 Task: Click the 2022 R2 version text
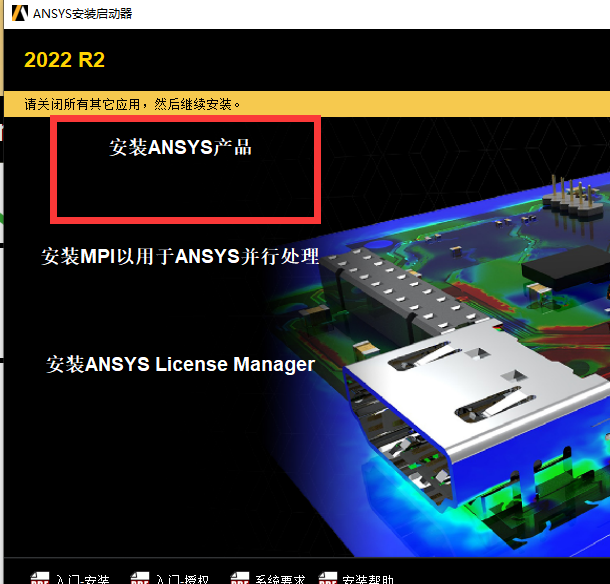click(64, 60)
